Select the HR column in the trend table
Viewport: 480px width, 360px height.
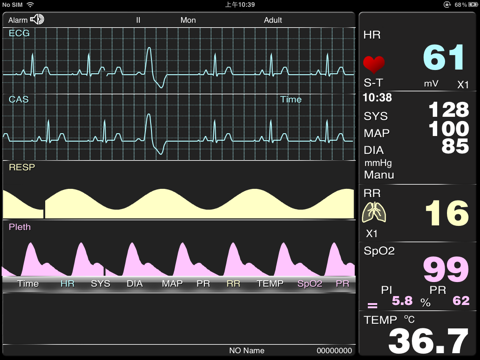click(x=67, y=284)
